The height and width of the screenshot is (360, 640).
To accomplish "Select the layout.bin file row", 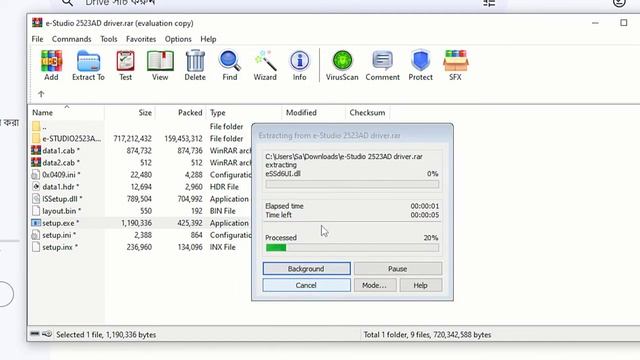I will 140,211.
